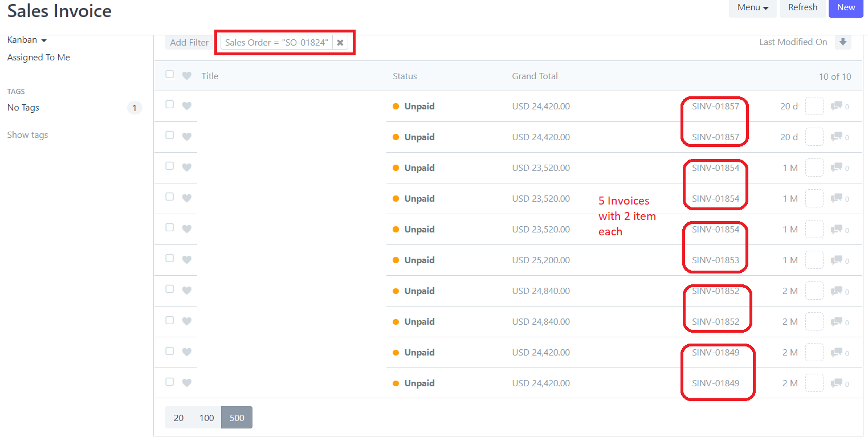Click the heart icon on the topmost invoice row
The width and height of the screenshot is (868, 437).
pos(186,105)
